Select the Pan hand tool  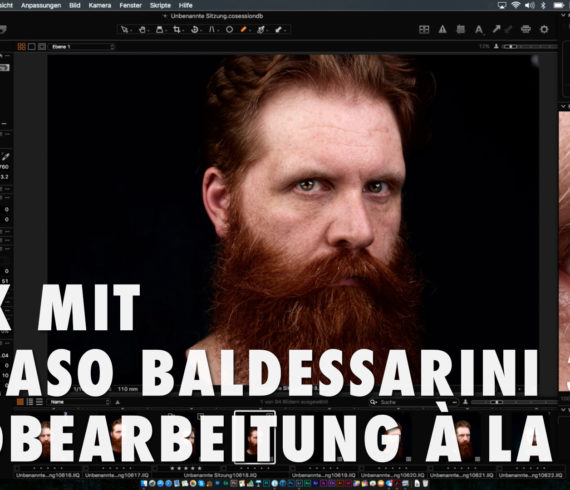click(142, 29)
